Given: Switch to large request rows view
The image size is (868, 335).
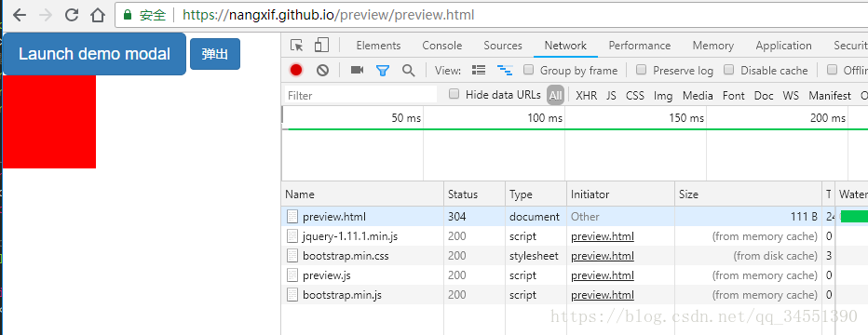Looking at the screenshot, I should pyautogui.click(x=479, y=70).
